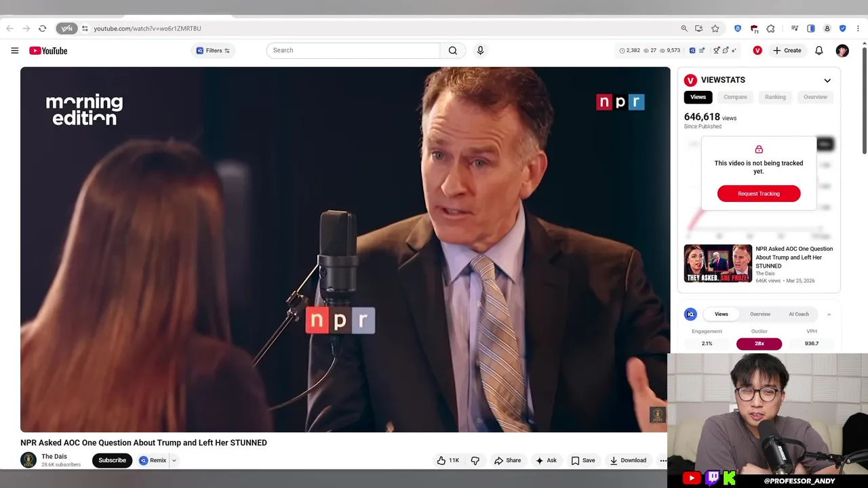868x488 pixels.
Task: Start voice search with microphone
Action: 480,50
